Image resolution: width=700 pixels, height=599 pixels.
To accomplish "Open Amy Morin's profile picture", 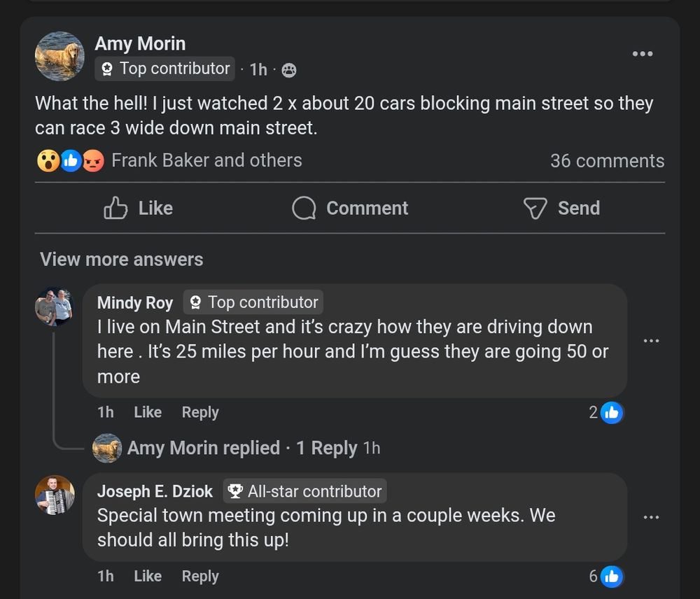I will (59, 56).
